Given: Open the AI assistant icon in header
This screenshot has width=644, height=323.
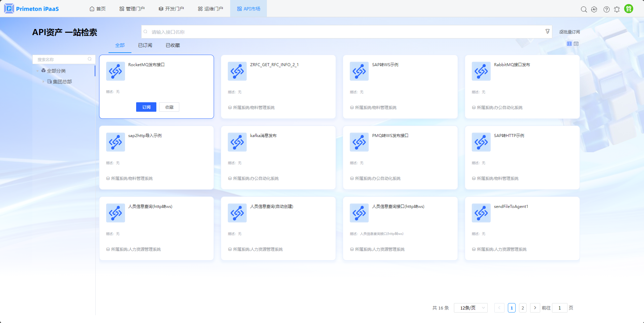Looking at the screenshot, I should tap(594, 9).
